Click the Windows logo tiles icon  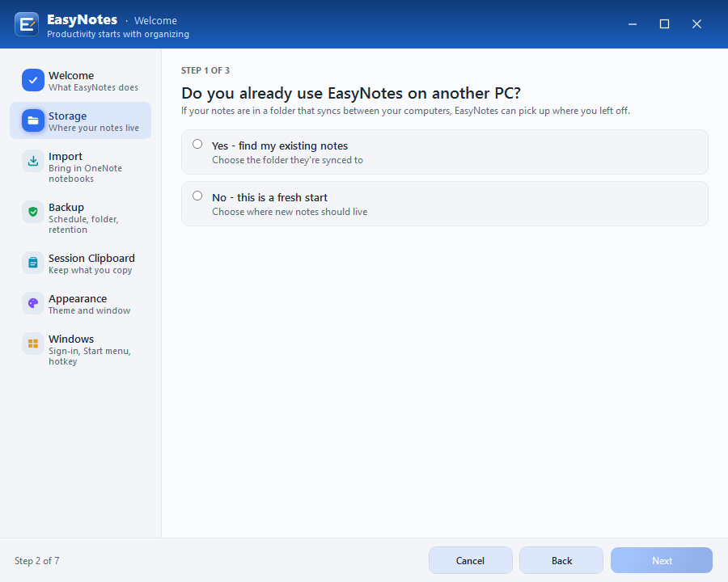pyautogui.click(x=33, y=344)
